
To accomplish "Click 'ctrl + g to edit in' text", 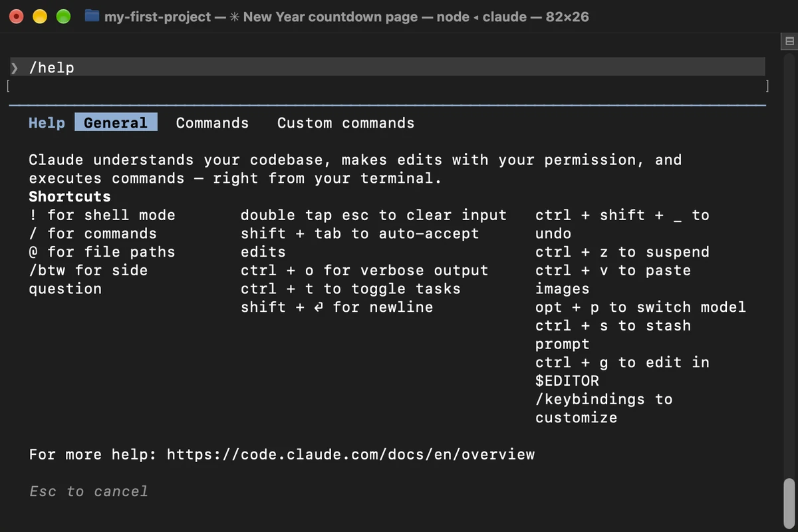I will pos(622,362).
